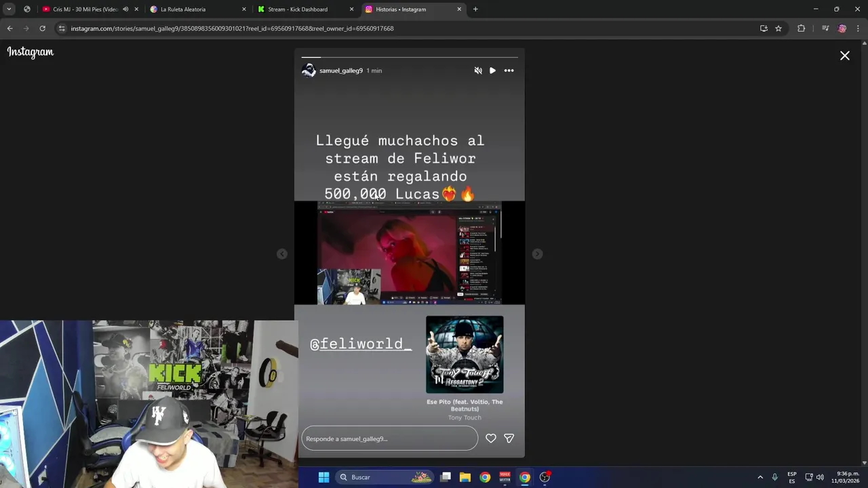The image size is (868, 488).
Task: Close the Stream - Kick Dashboard tab
Action: pos(351,9)
